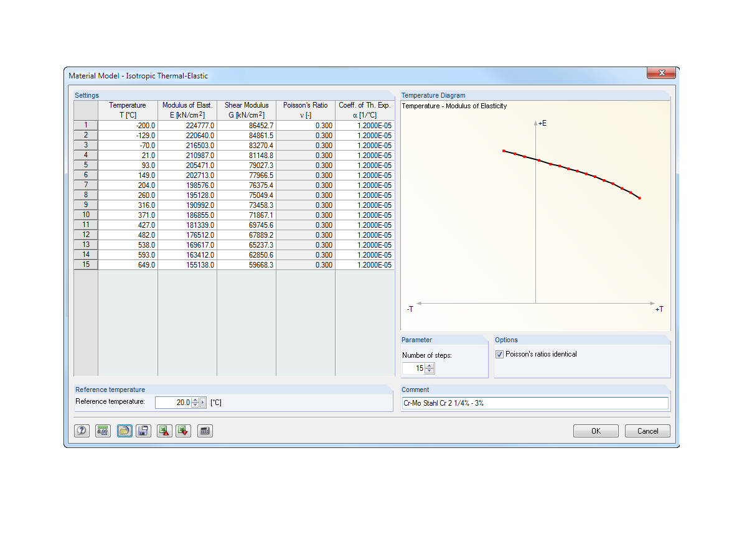This screenshot has width=747, height=560.
Task: Open the calculator tool
Action: [205, 431]
